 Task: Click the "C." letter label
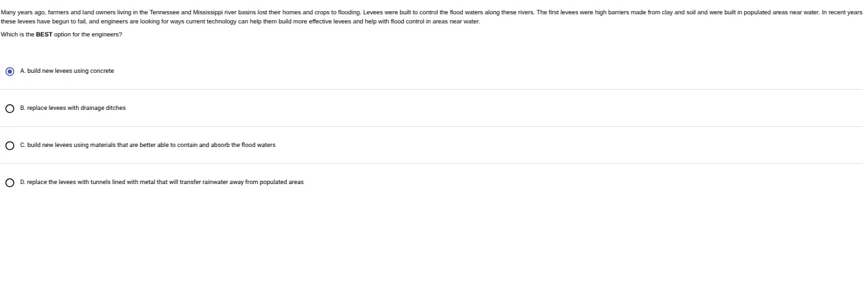coord(23,145)
